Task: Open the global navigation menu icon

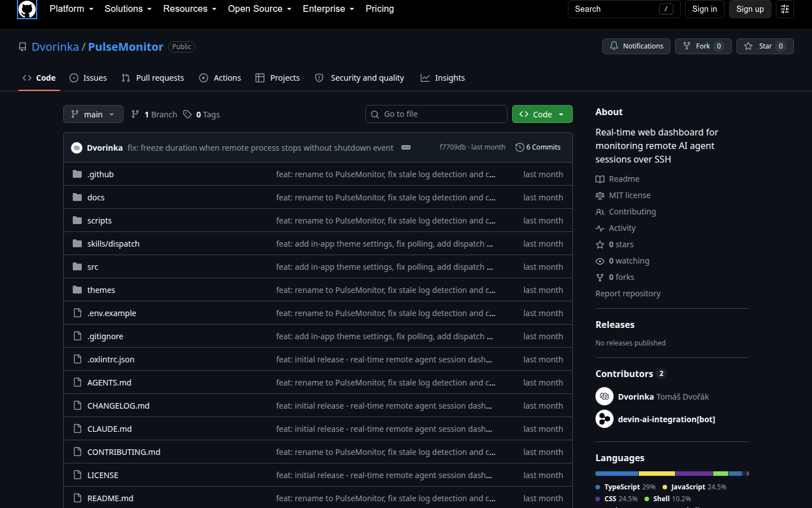Action: [785, 9]
